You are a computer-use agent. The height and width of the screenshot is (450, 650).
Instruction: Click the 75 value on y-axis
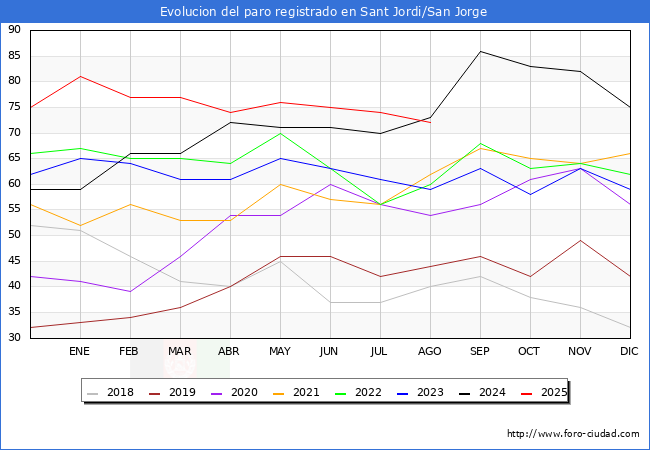(14, 107)
